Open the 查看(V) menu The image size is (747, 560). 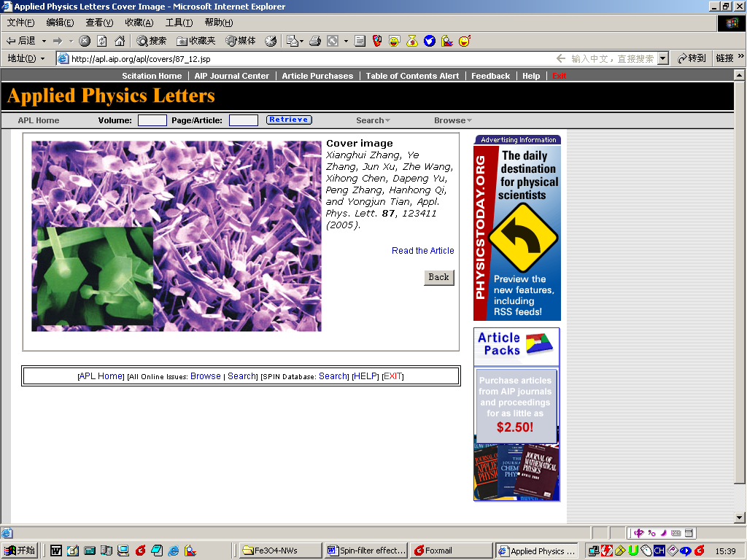99,23
